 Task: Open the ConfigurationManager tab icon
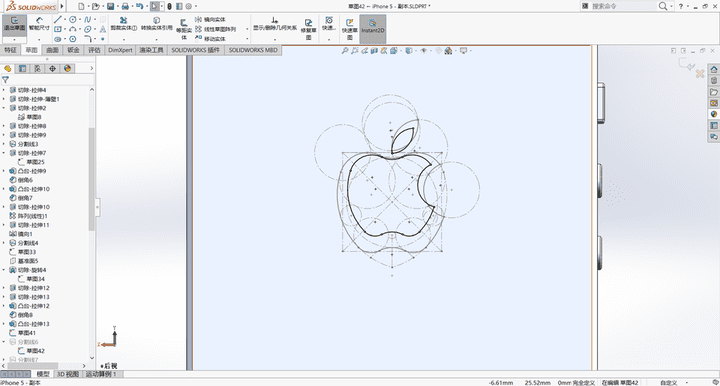(x=38, y=68)
